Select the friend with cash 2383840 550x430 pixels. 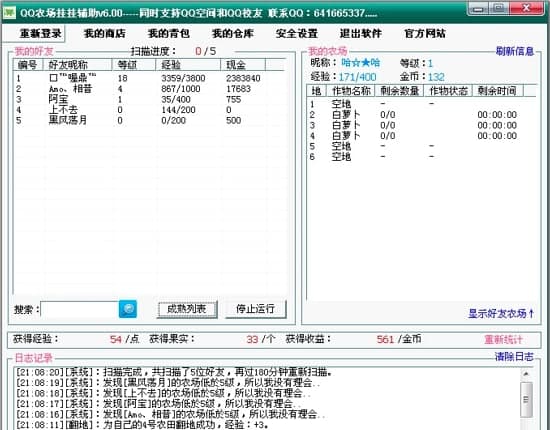pyautogui.click(x=149, y=78)
